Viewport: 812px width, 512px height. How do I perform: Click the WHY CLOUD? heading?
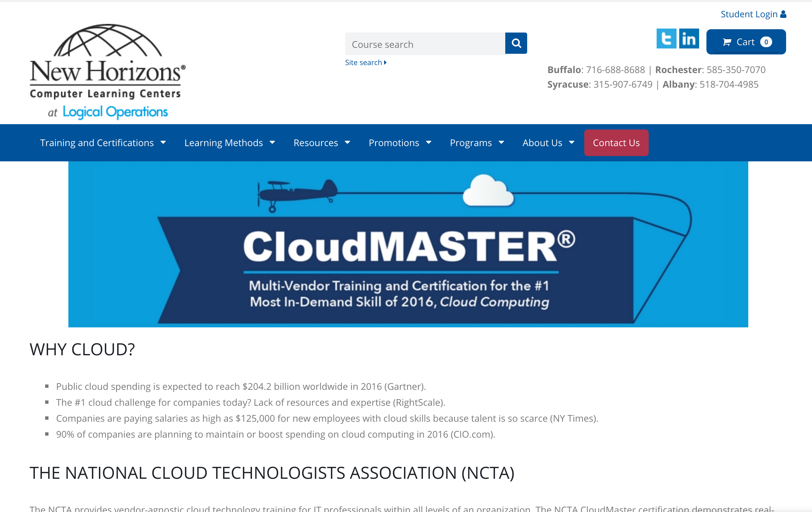[82, 349]
